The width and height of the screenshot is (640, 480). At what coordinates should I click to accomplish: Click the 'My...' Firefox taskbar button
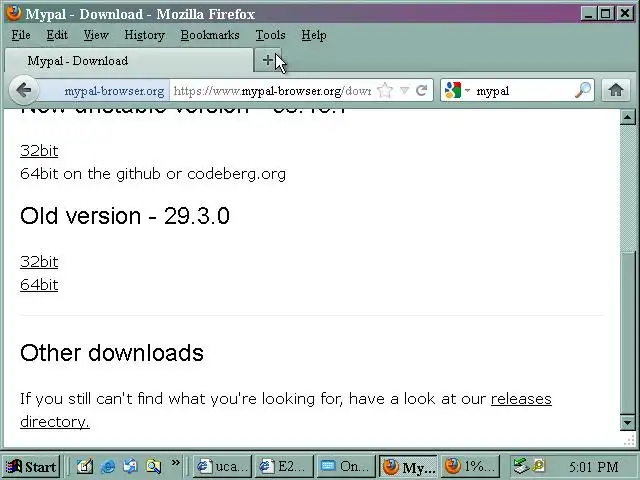pos(408,466)
